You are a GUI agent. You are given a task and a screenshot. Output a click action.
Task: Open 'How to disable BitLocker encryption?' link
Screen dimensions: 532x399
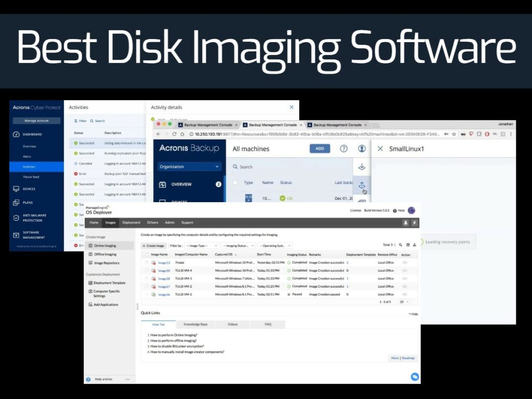tap(176, 347)
